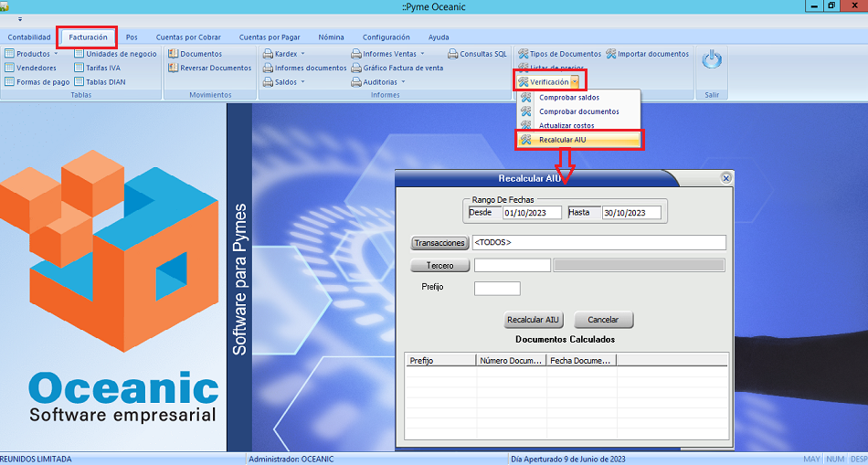Click the Auditorias printer icon

coord(356,82)
